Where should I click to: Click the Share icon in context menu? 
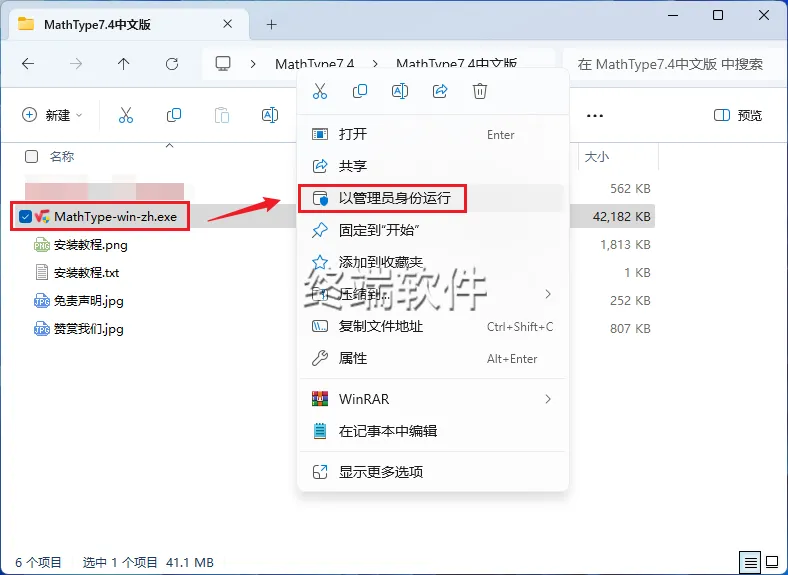point(440,91)
